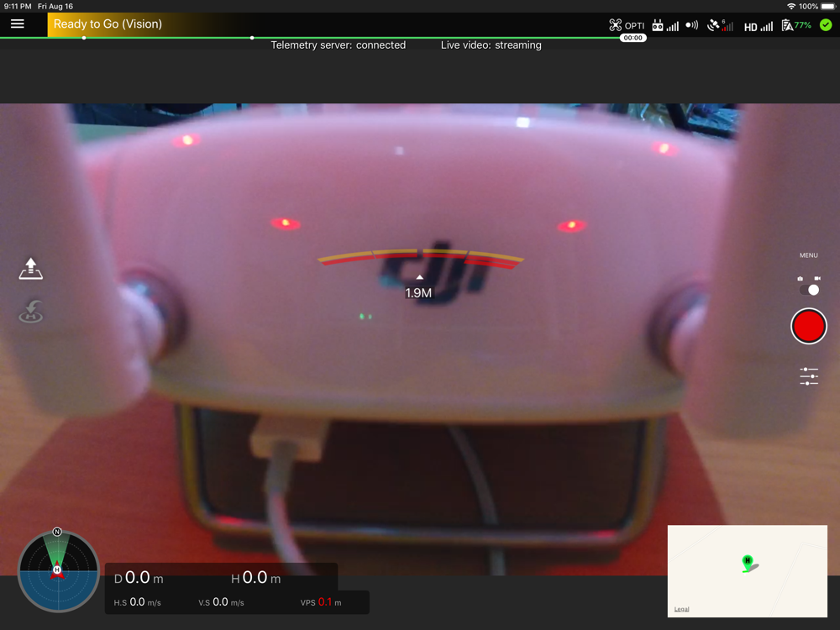Tap the auto takeoff icon
The width and height of the screenshot is (840, 630).
(x=30, y=269)
